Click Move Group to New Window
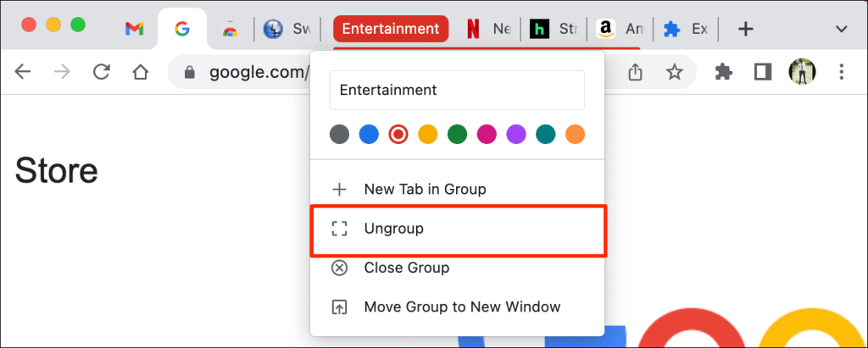Screen dimensions: 868x348 [462, 307]
